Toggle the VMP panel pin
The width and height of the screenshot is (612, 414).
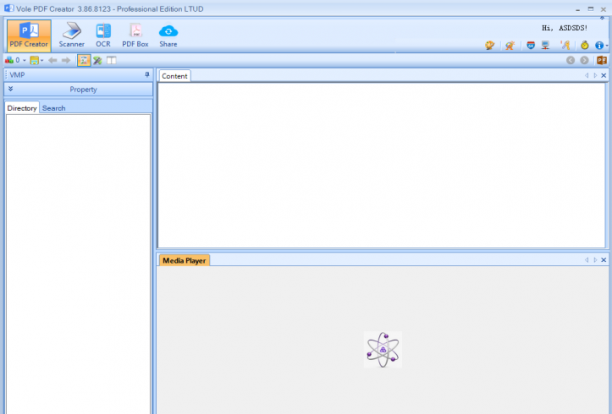(147, 75)
